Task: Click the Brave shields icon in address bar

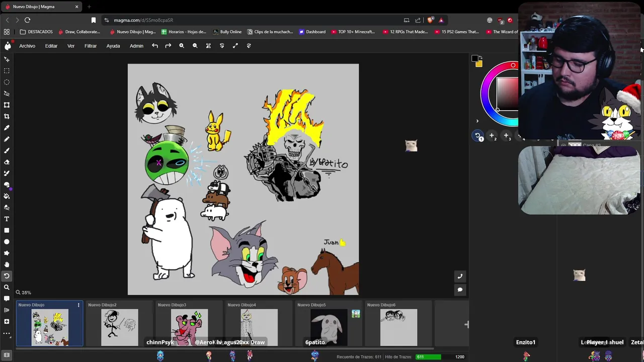Action: point(430,20)
